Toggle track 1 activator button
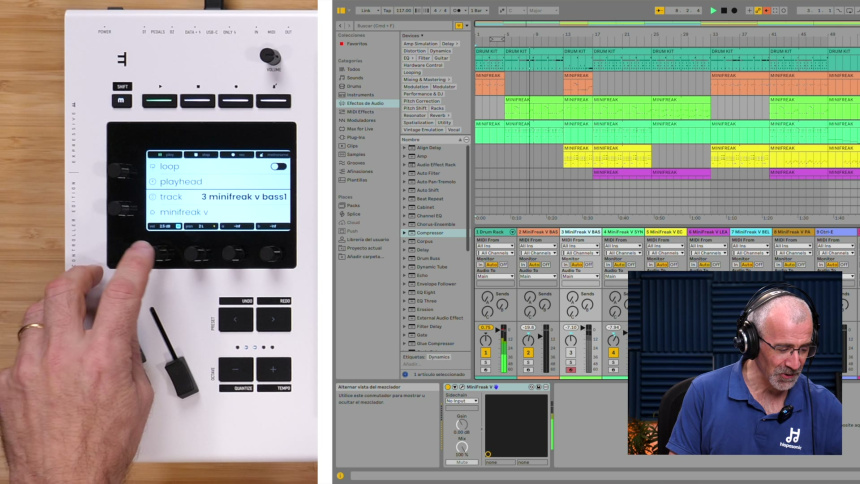This screenshot has height=484, width=860. (x=485, y=353)
